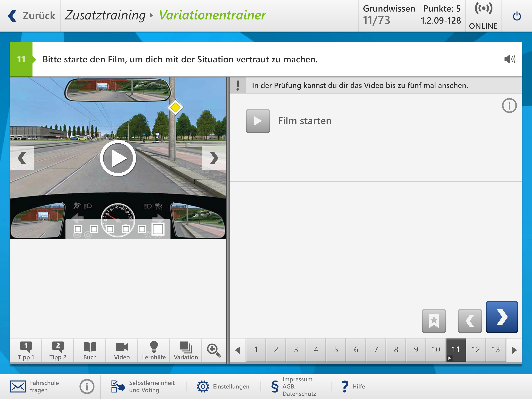Open the Variation tool
Image resolution: width=532 pixels, height=399 pixels.
point(186,350)
